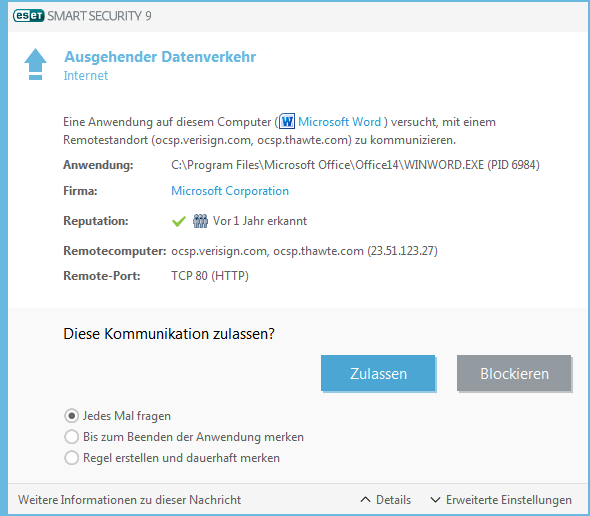Block communication with Blockieren button
Viewport: 590px width, 516px height.
pos(514,373)
